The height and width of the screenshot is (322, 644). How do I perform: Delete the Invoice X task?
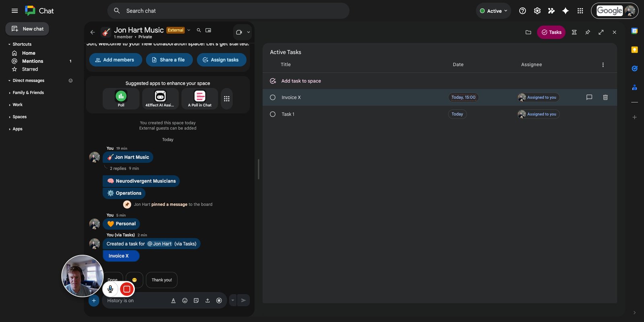[605, 97]
